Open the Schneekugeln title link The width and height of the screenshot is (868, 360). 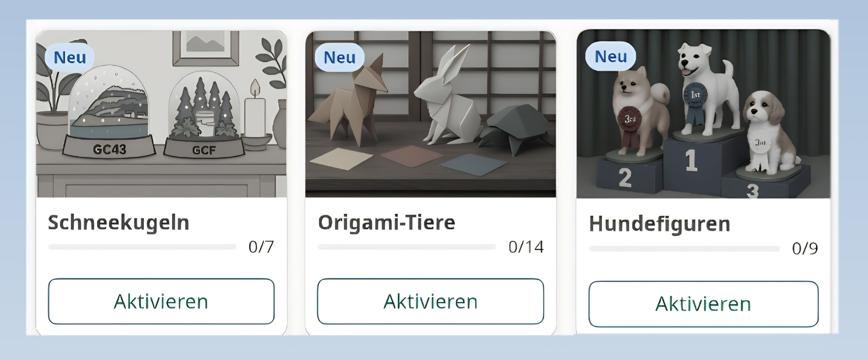[118, 223]
